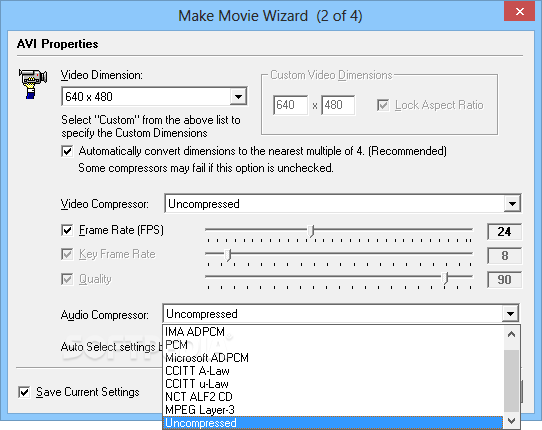Image resolution: width=542 pixels, height=430 pixels.
Task: Choose Microsoft ADPCM from the list
Action: pos(333,358)
